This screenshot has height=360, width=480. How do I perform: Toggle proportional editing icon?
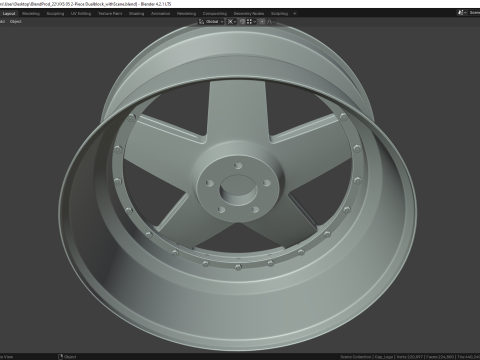tap(262, 22)
